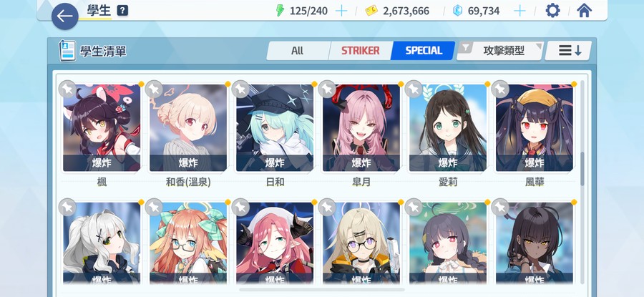Image resolution: width=644 pixels, height=297 pixels.
Task: Click the vertical scrollbar of the student list
Action: click(x=582, y=168)
